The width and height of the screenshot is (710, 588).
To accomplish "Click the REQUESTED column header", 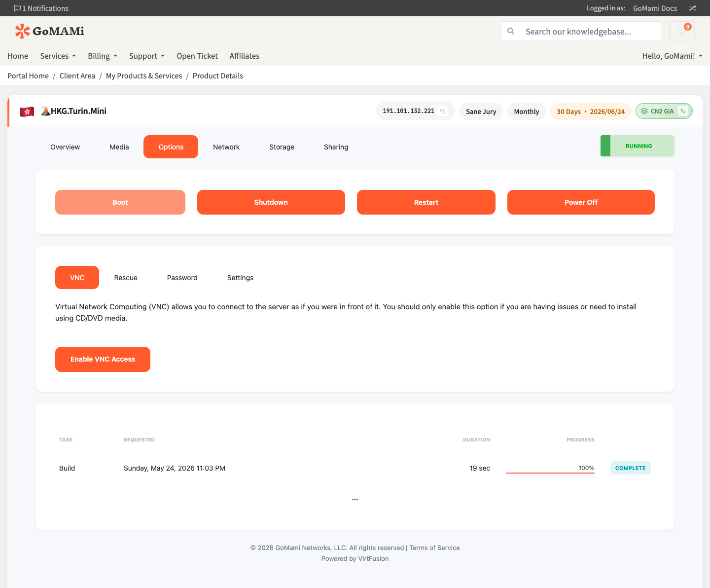I will pyautogui.click(x=139, y=440).
